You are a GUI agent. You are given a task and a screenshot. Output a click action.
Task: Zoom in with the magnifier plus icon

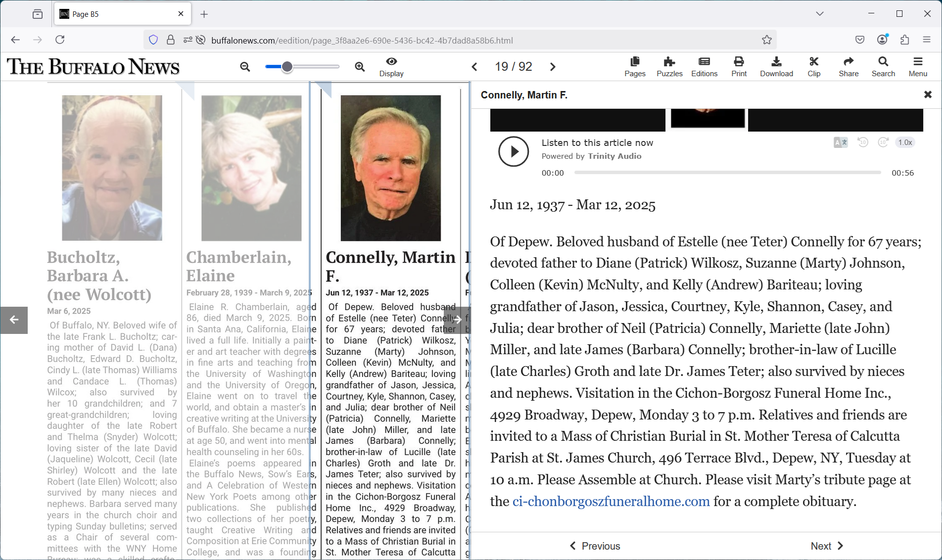[x=360, y=67]
